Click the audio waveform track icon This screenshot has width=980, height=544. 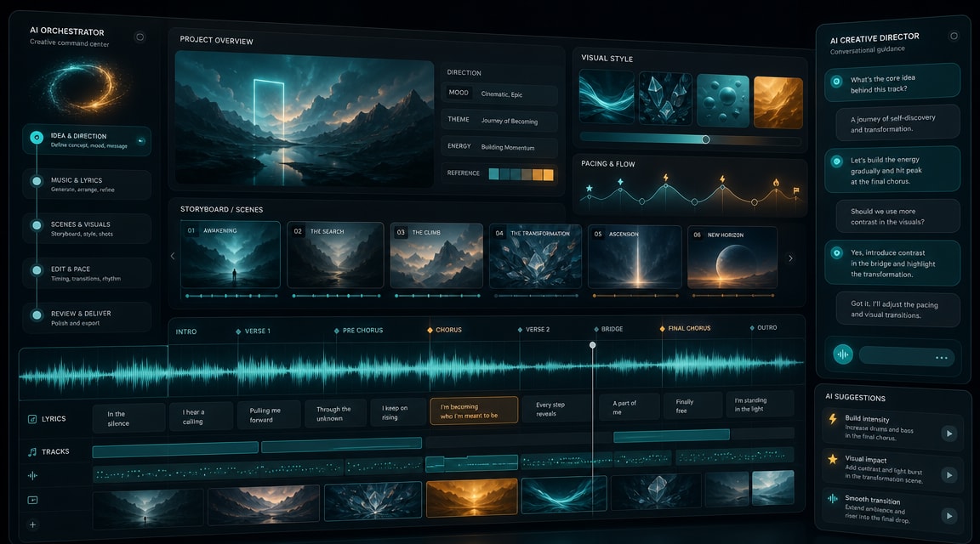[x=32, y=476]
